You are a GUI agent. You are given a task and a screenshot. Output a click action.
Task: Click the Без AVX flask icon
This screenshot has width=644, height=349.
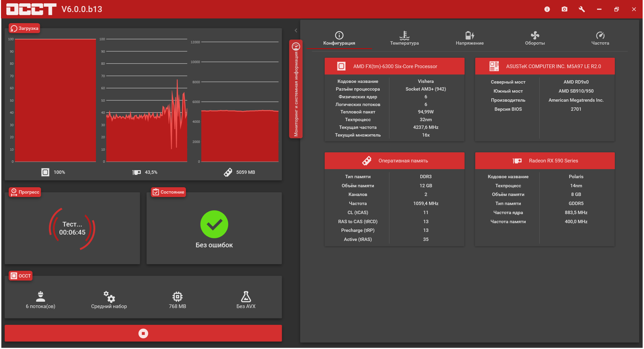[246, 297]
